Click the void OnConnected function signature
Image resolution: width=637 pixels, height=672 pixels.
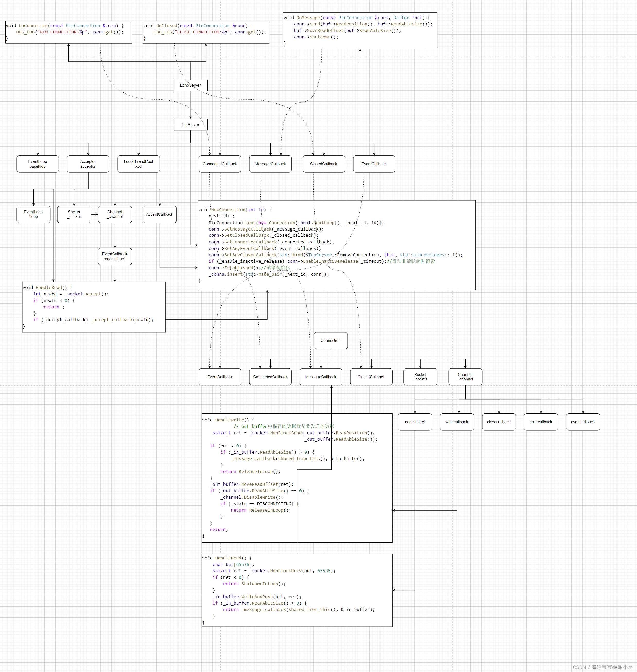[x=65, y=26]
